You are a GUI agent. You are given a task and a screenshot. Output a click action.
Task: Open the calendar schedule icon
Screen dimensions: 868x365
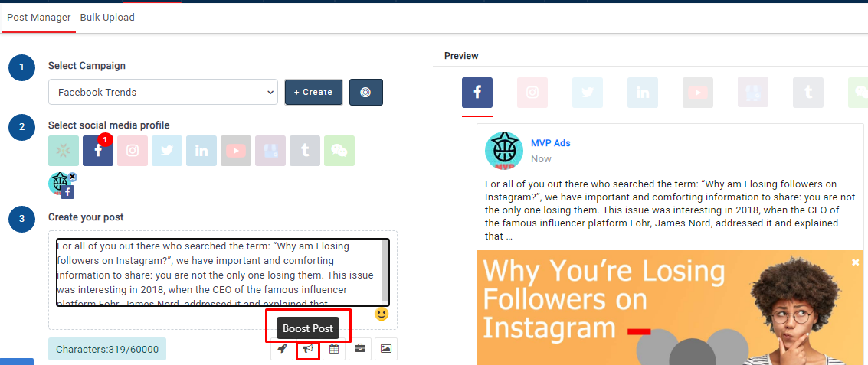tap(334, 349)
